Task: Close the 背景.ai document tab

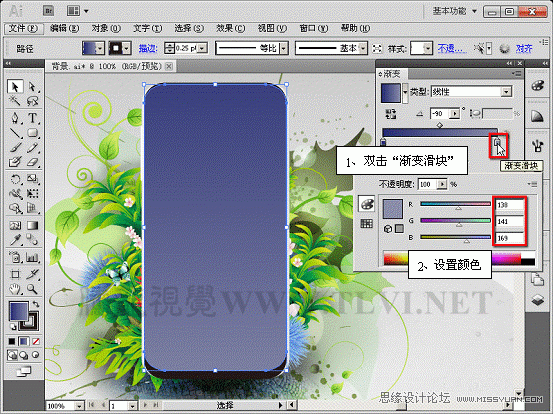Action: tap(169, 66)
